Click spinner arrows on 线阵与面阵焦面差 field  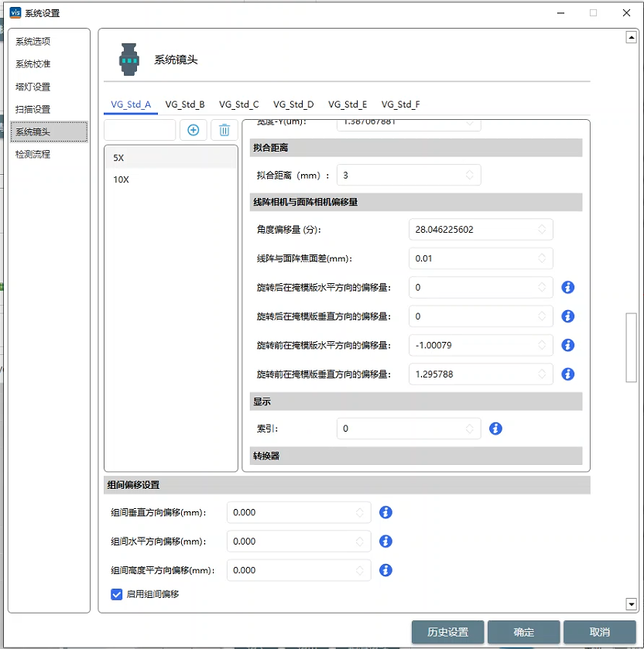[542, 258]
